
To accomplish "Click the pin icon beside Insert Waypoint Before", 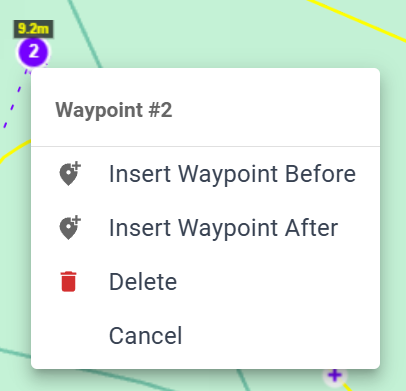I will 70,174.
